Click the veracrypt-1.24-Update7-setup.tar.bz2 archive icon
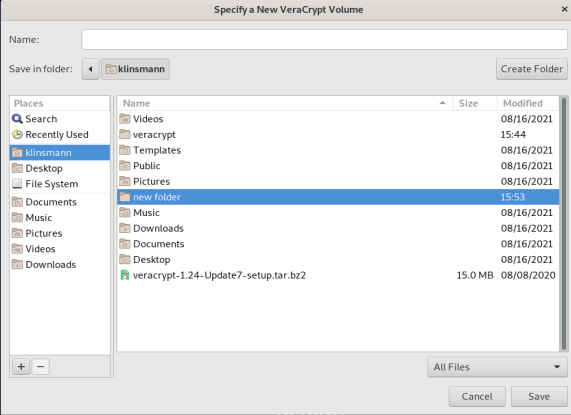The height and width of the screenshot is (415, 571). (125, 275)
